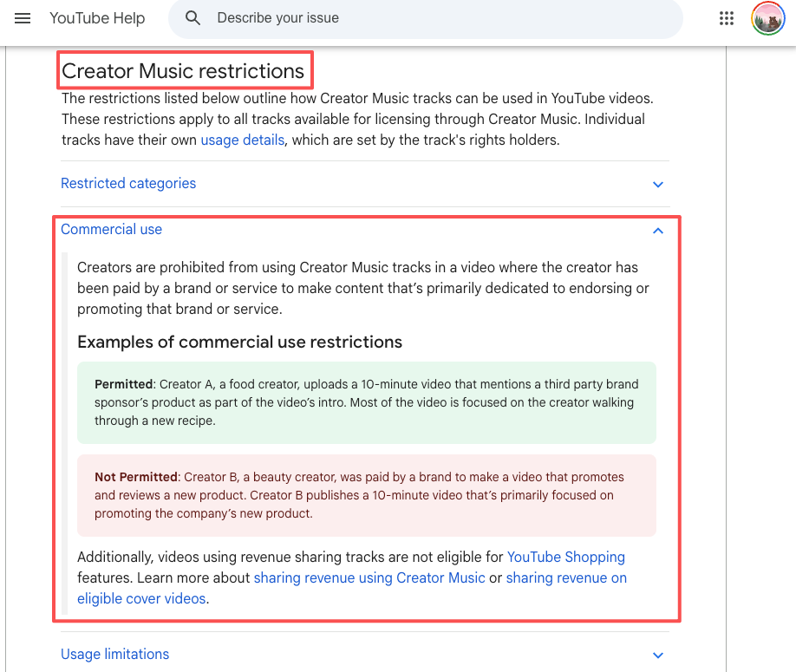Open sharing revenue using Creator Music link
The height and width of the screenshot is (672, 796).
tap(369, 577)
